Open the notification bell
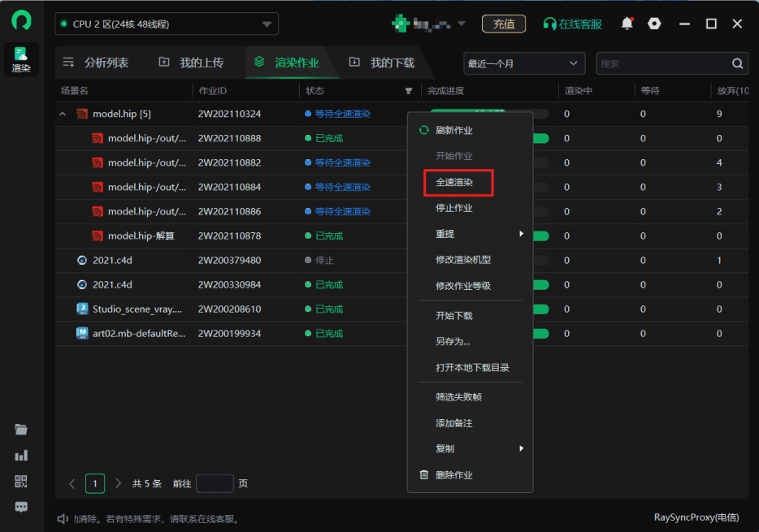The height and width of the screenshot is (532, 759). [x=627, y=24]
